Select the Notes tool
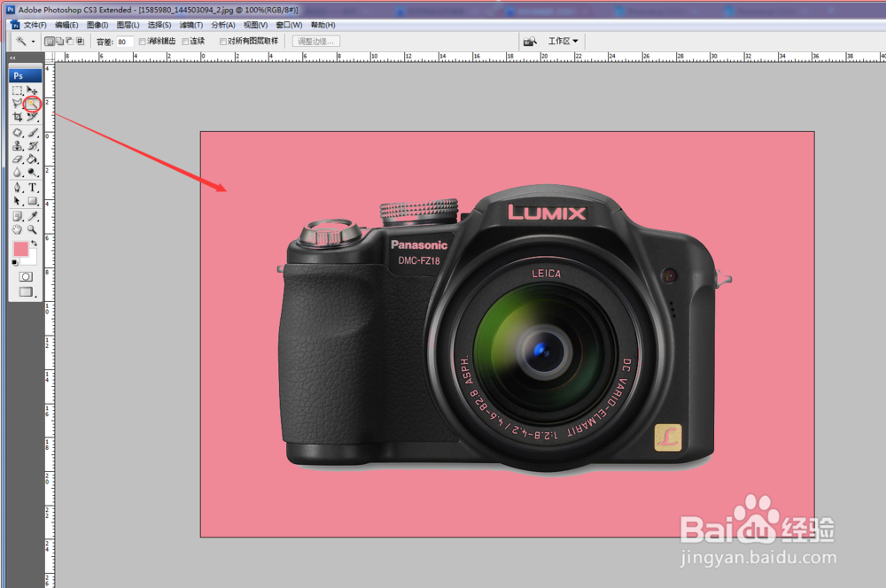This screenshot has height=588, width=886. [x=18, y=216]
